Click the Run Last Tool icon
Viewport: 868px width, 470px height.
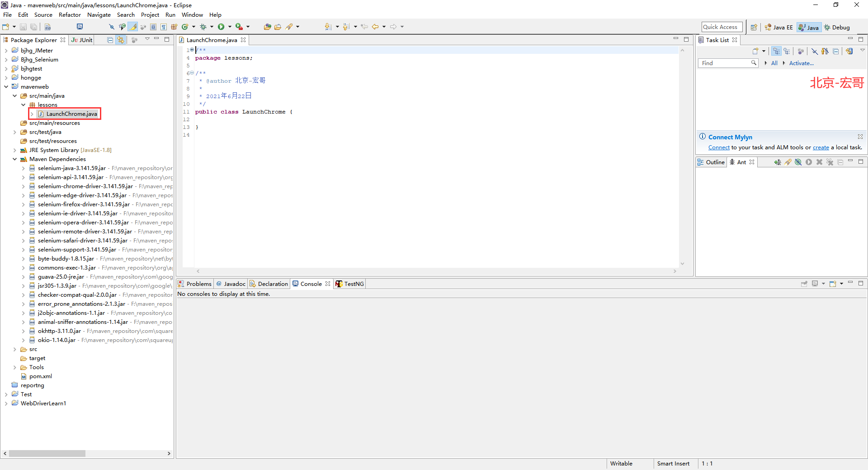239,27
